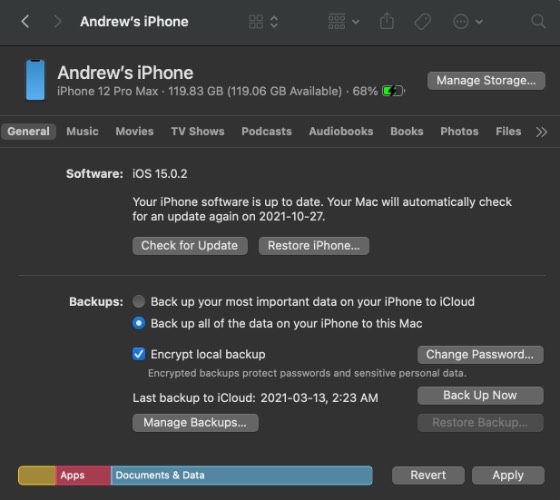Click the tag icon in toolbar
Screen dimensions: 560x500
[x=422, y=22]
